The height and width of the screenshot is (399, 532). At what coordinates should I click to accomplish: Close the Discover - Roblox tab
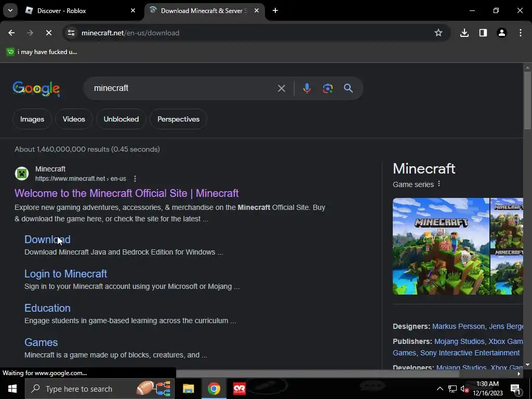[132, 10]
